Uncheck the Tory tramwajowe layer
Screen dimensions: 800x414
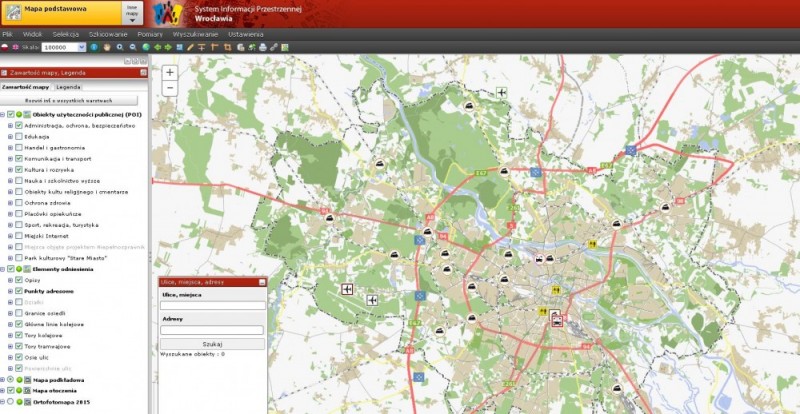(19, 346)
